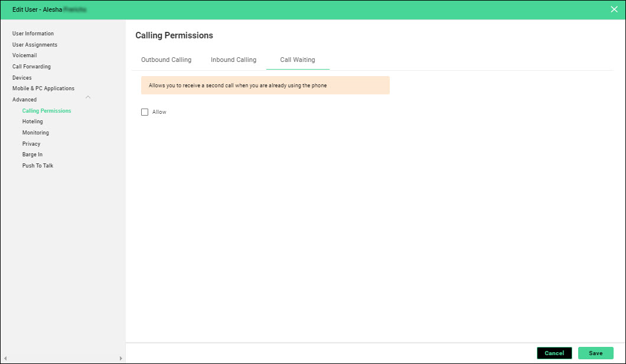Save the user changes
The height and width of the screenshot is (364, 626).
595,353
